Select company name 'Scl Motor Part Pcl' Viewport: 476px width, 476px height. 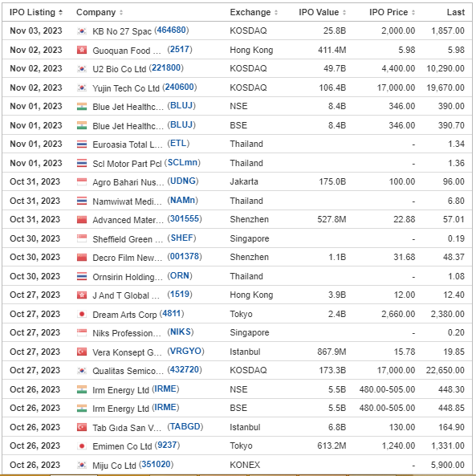point(127,164)
